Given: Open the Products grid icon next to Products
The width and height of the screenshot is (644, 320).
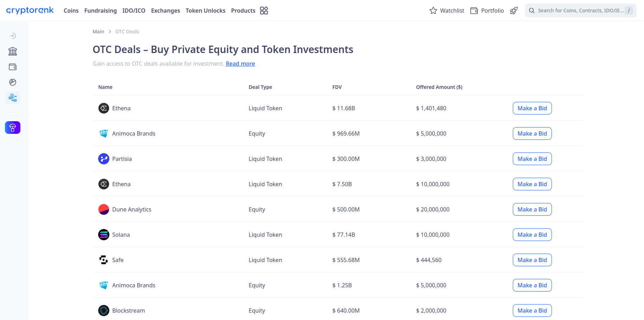Looking at the screenshot, I should (264, 11).
